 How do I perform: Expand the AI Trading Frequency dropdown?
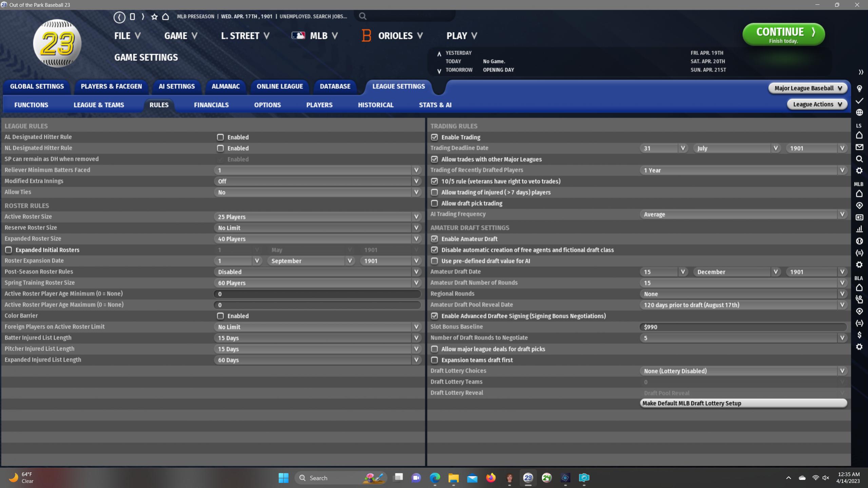tap(743, 214)
